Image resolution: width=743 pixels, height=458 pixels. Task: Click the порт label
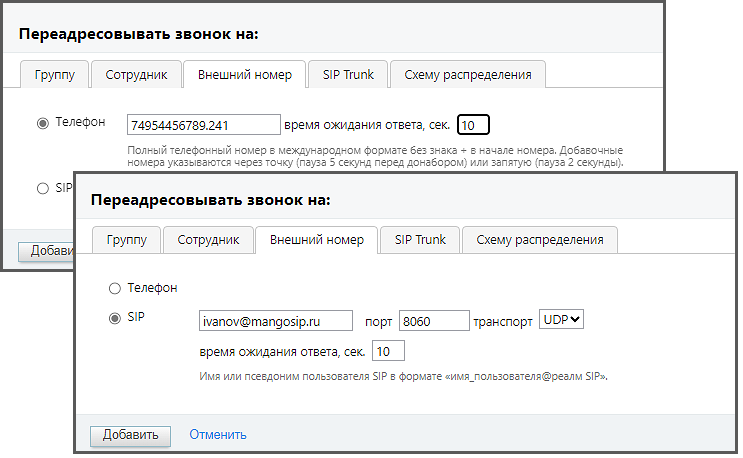click(x=378, y=322)
